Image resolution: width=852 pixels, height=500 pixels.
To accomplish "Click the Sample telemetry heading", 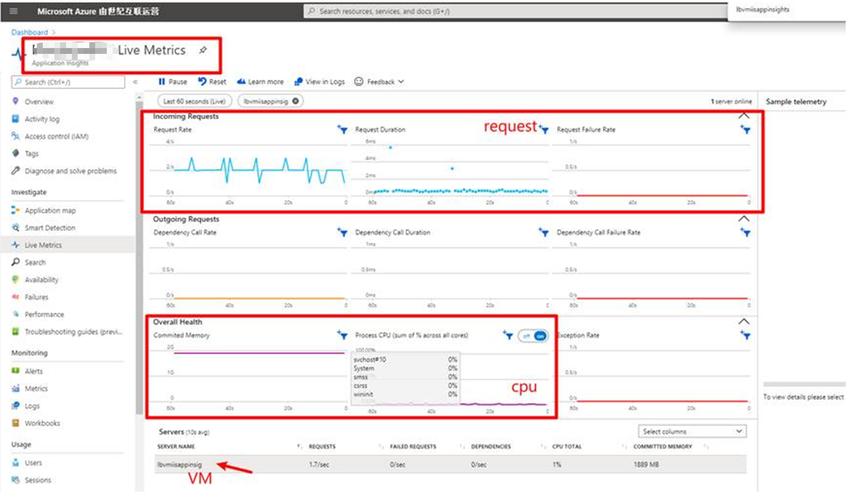I will pos(796,102).
